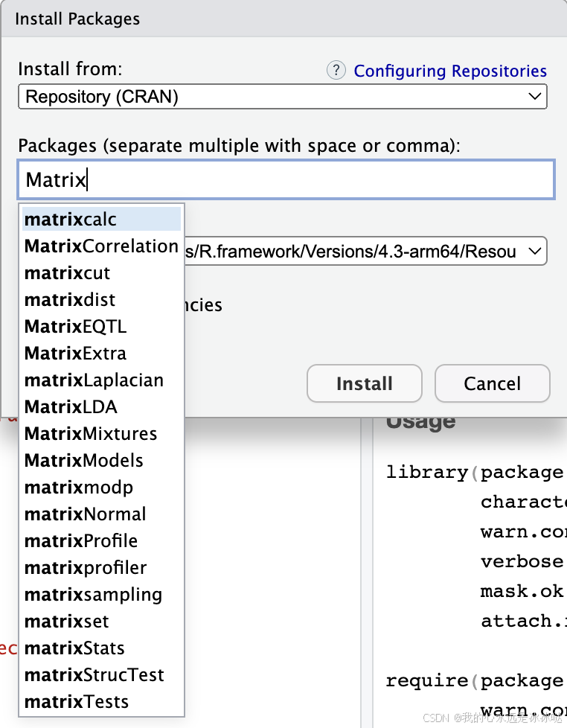Open the install library path dropdown

coord(365,251)
